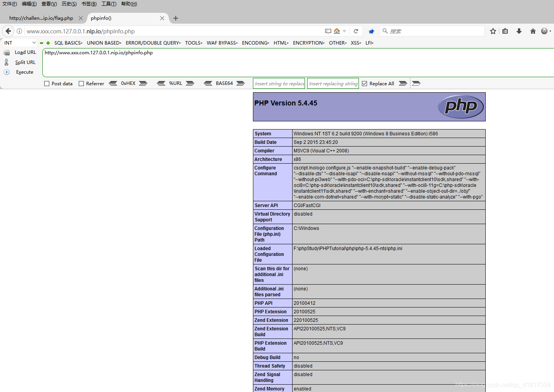
Task: Click the PHP Version 5.4.45 heading
Action: 286,103
